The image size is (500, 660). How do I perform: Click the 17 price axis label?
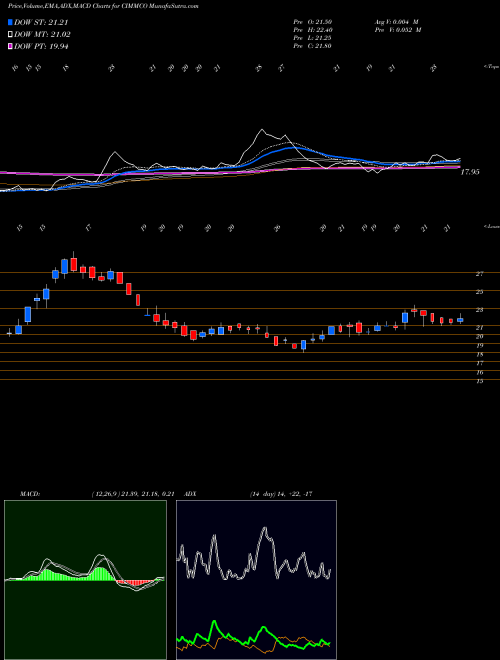(479, 363)
